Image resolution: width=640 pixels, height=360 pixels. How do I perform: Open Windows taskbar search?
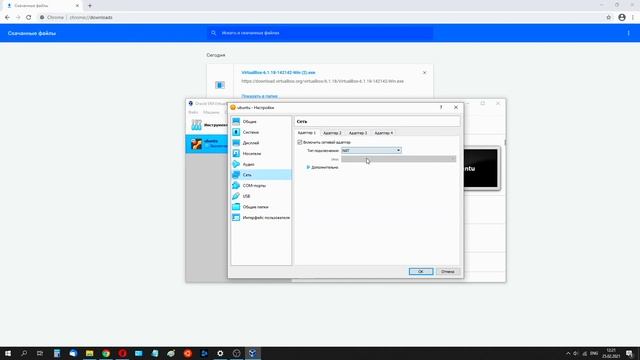[24, 353]
